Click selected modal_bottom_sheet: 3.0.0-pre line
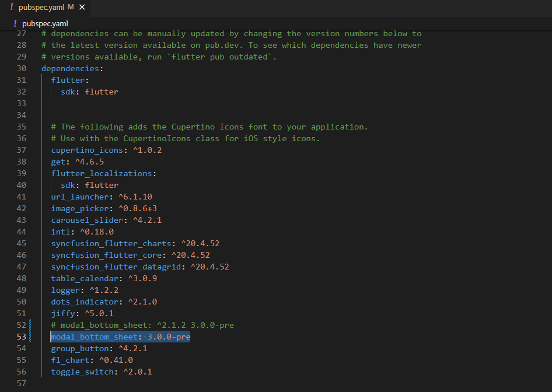This screenshot has height=392, width=552. click(121, 337)
